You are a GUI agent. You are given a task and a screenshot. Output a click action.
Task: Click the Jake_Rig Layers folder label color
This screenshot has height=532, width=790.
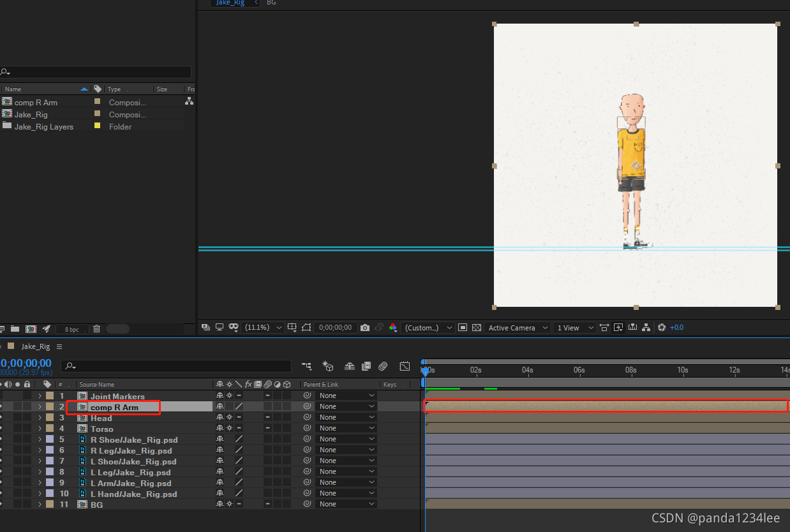click(x=97, y=126)
